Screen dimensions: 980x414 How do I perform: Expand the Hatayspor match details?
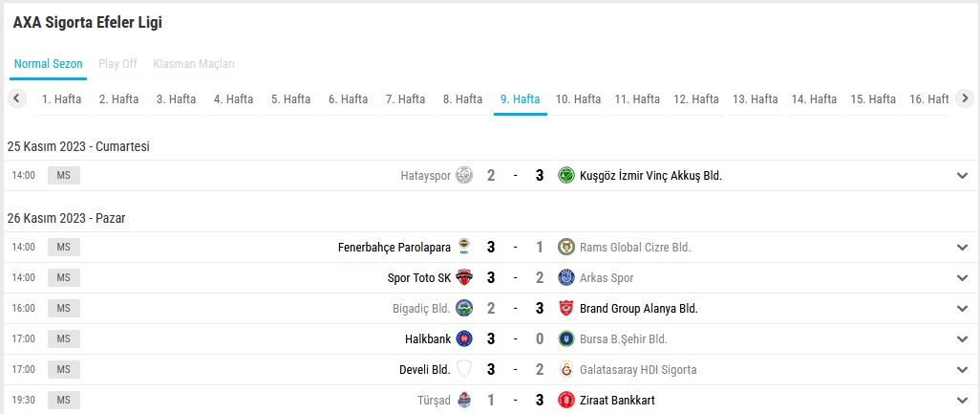962,176
